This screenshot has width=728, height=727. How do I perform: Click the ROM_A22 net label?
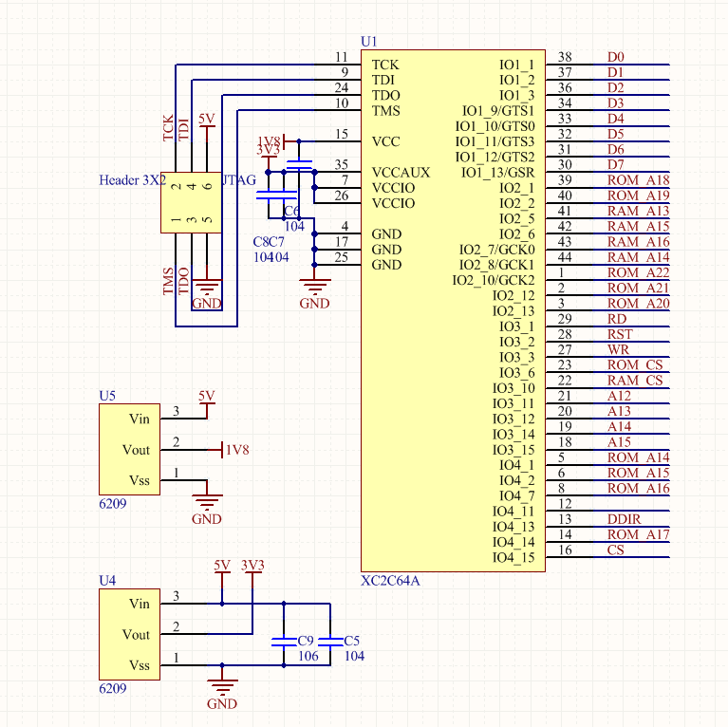[x=638, y=272]
